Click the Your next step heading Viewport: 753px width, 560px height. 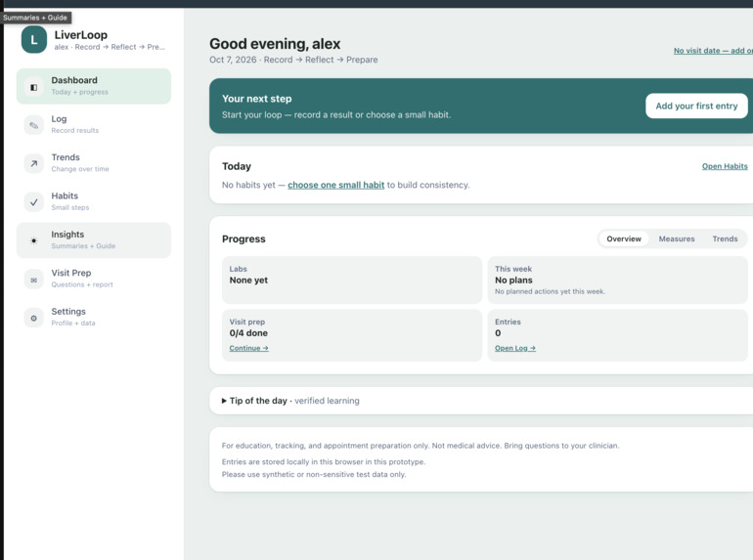pyautogui.click(x=256, y=99)
